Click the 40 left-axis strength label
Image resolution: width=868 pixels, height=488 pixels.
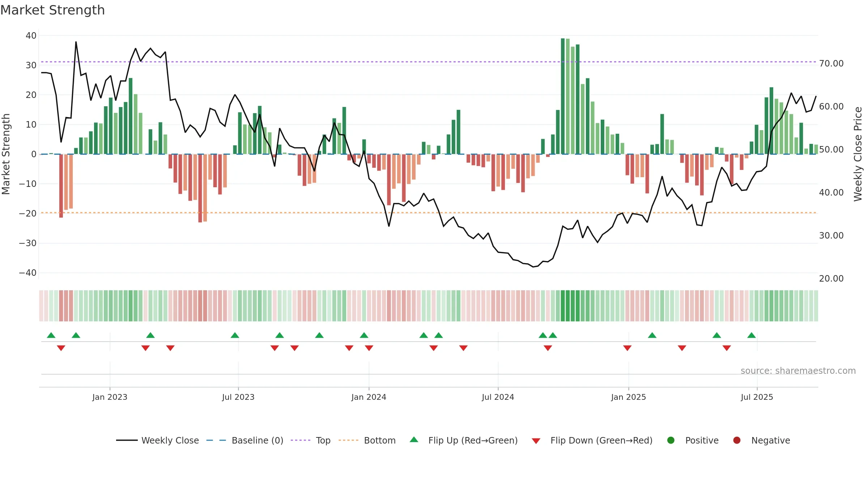click(x=31, y=36)
